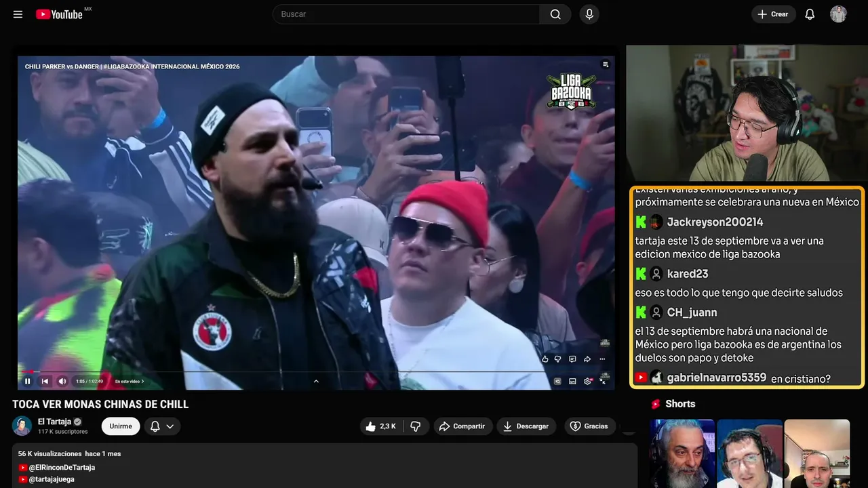The width and height of the screenshot is (868, 488).
Task: Click the Unirme membership button
Action: (121, 426)
